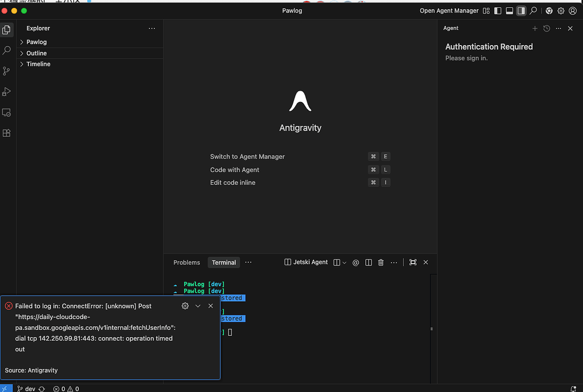Click first Pawlog [dev] terminal line
The width and height of the screenshot is (583, 392).
(x=204, y=284)
